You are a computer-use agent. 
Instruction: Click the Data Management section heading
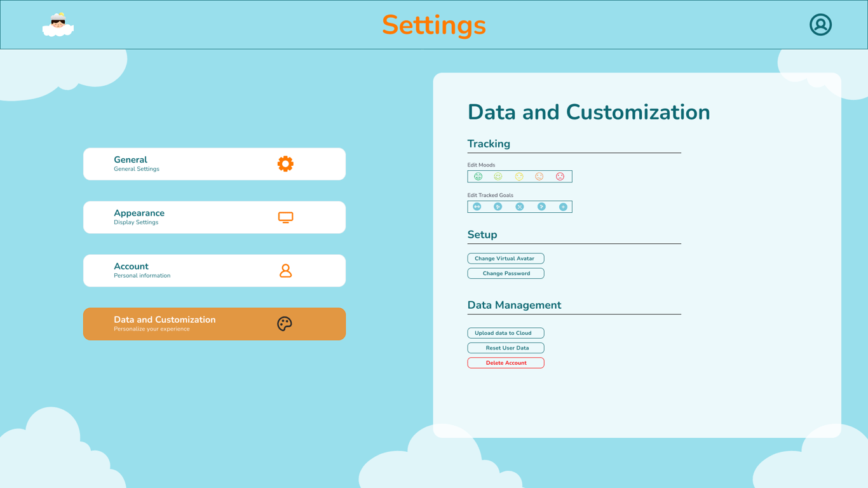point(514,305)
